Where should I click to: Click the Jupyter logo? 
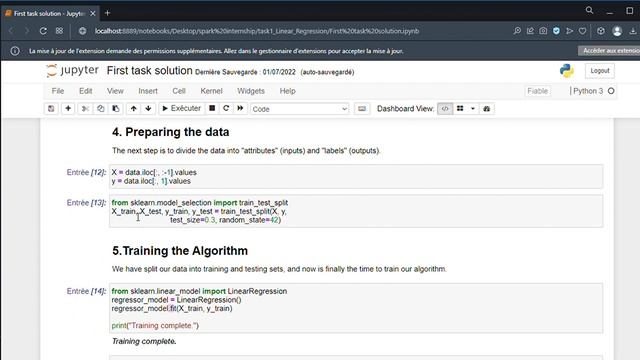[72, 71]
